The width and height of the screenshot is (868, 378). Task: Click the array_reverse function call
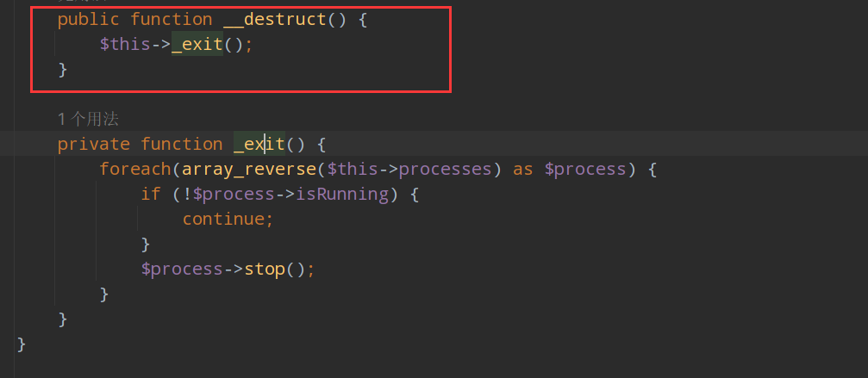tap(250, 169)
